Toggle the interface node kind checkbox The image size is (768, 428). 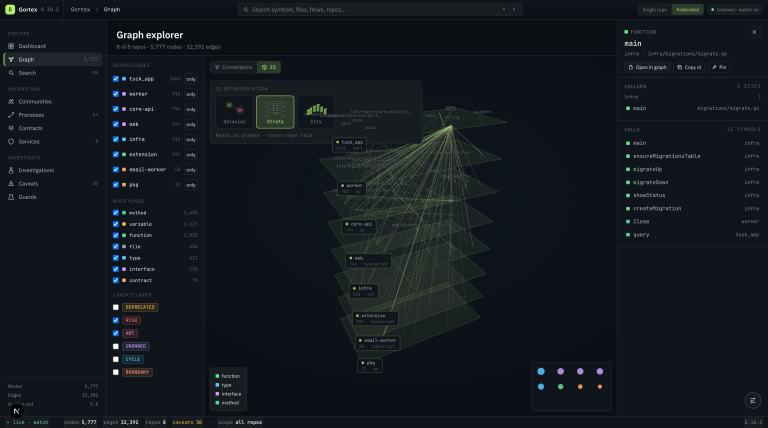pyautogui.click(x=116, y=269)
